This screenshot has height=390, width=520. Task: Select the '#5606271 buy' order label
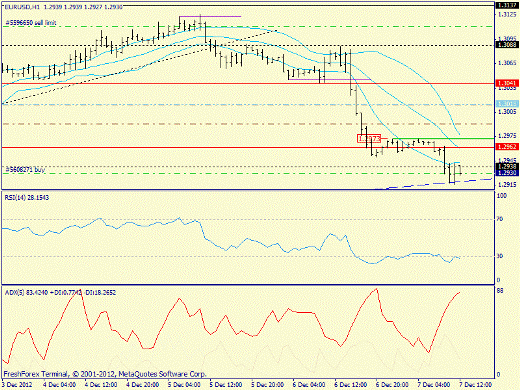[25, 170]
